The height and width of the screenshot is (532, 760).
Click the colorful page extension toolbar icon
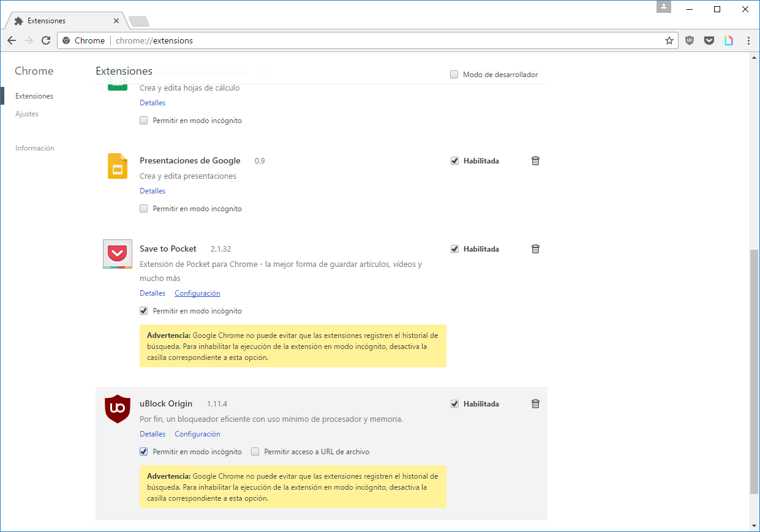coord(729,40)
